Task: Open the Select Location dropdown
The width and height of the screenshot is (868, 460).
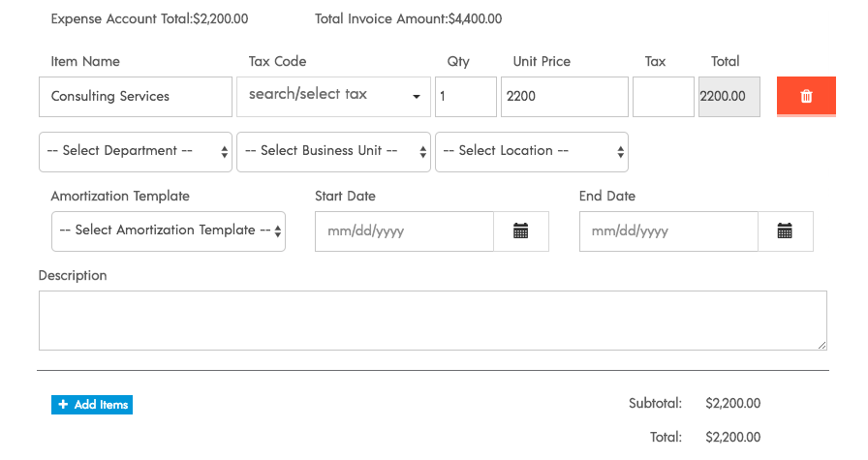Action: click(x=532, y=152)
